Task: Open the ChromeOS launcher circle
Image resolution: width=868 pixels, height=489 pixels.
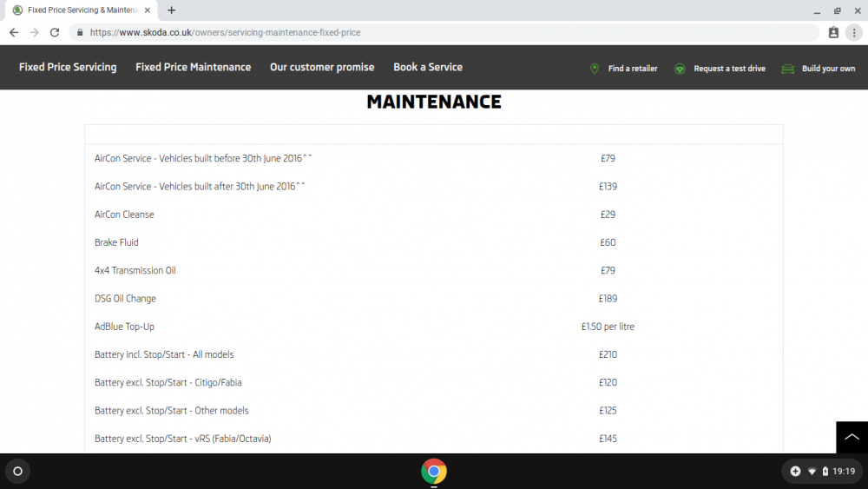Action: 17,472
